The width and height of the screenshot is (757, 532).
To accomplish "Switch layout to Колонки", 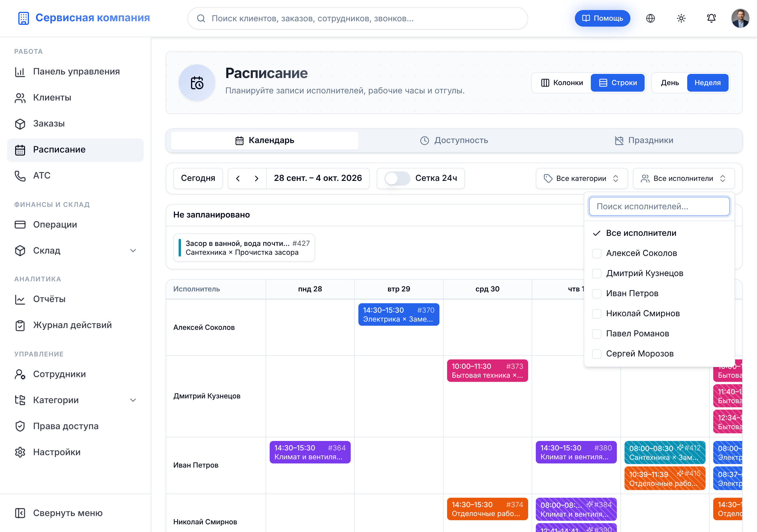I will pyautogui.click(x=562, y=83).
